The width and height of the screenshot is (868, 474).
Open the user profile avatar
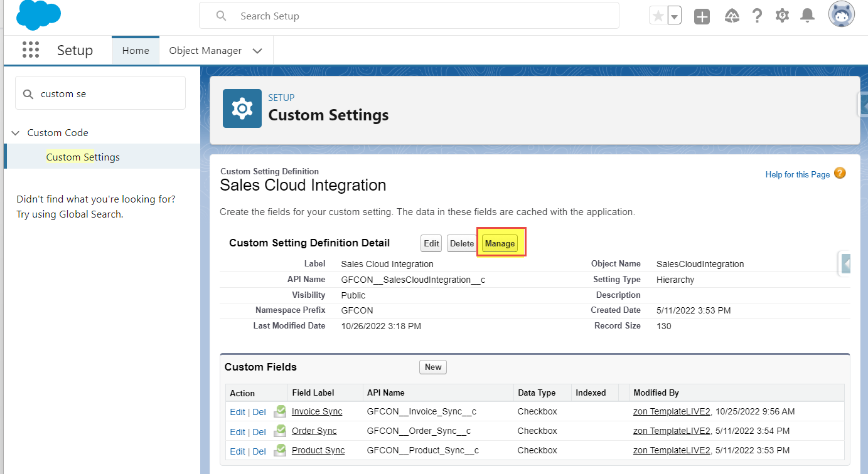point(841,15)
